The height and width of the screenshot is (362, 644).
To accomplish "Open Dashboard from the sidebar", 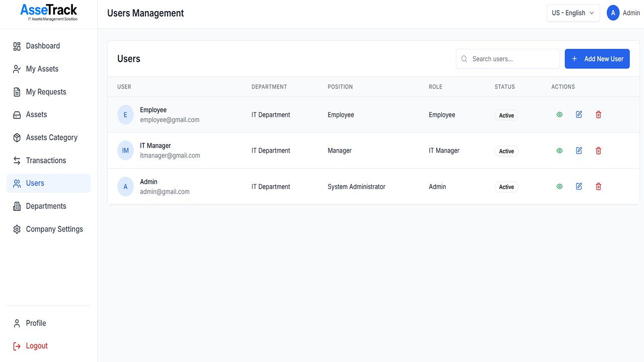I will pyautogui.click(x=43, y=46).
